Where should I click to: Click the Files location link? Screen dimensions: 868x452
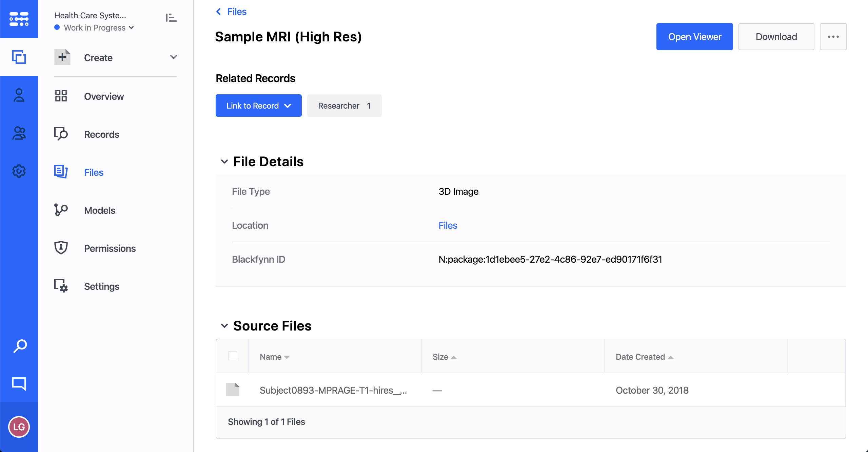(x=448, y=225)
